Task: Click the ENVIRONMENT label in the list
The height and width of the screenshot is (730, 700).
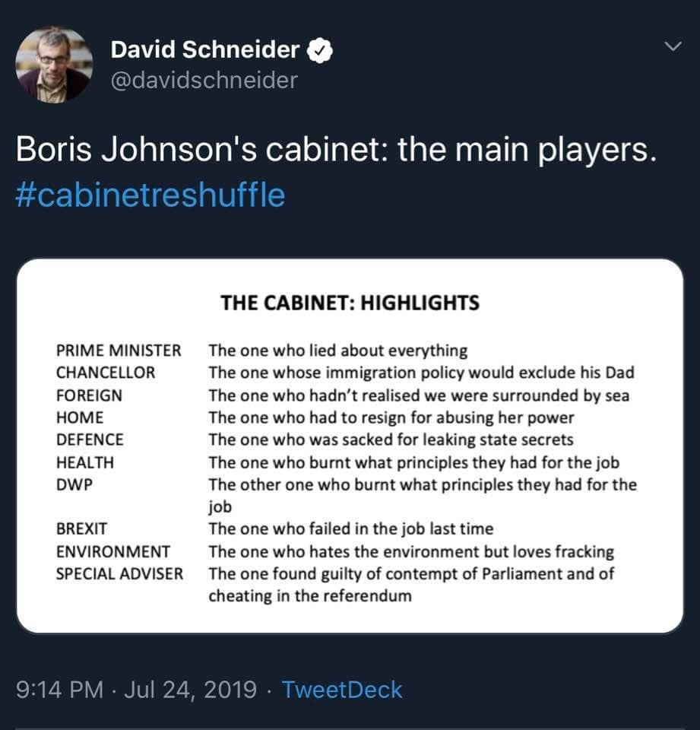Action: coord(113,551)
